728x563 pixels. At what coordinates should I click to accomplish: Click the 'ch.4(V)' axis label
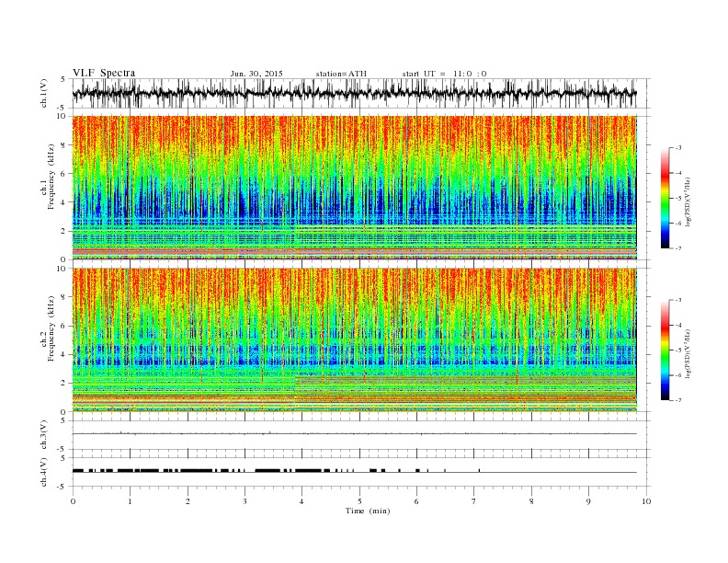pos(44,472)
